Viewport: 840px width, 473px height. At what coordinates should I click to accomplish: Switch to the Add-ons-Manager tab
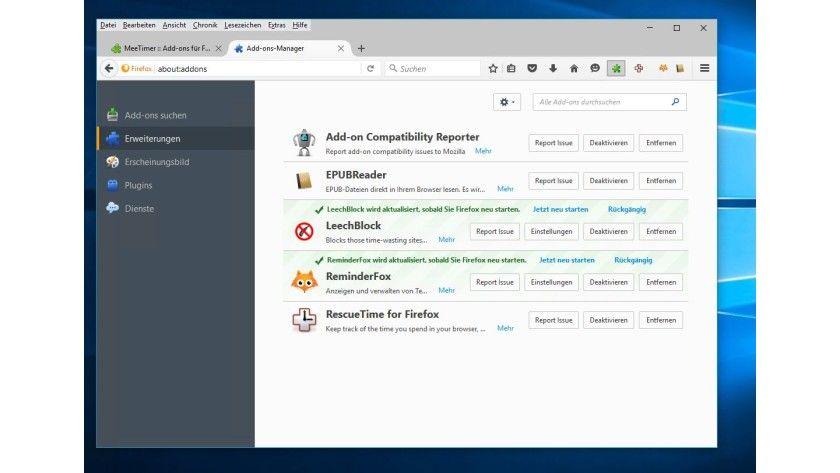pos(289,48)
